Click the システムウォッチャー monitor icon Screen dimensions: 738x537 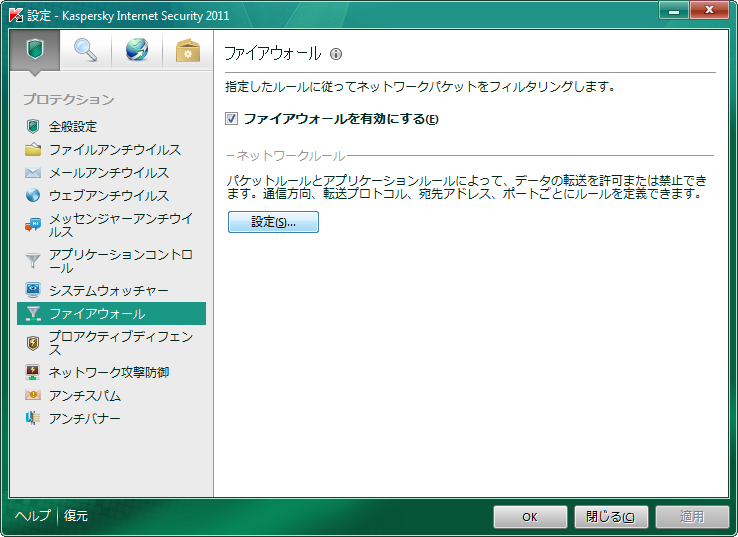[33, 290]
